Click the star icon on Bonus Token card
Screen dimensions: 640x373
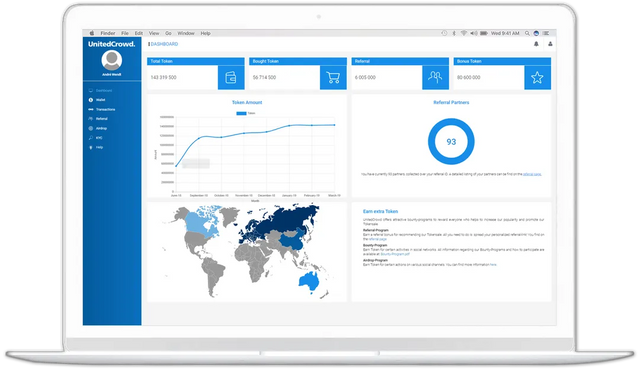(537, 77)
